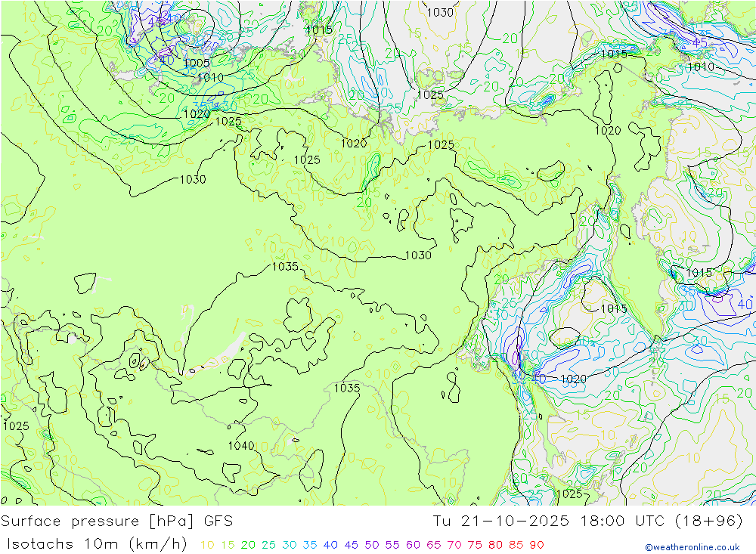Screen dimensions: 756x554
Task: Select the legend value 15
Action: click(228, 546)
